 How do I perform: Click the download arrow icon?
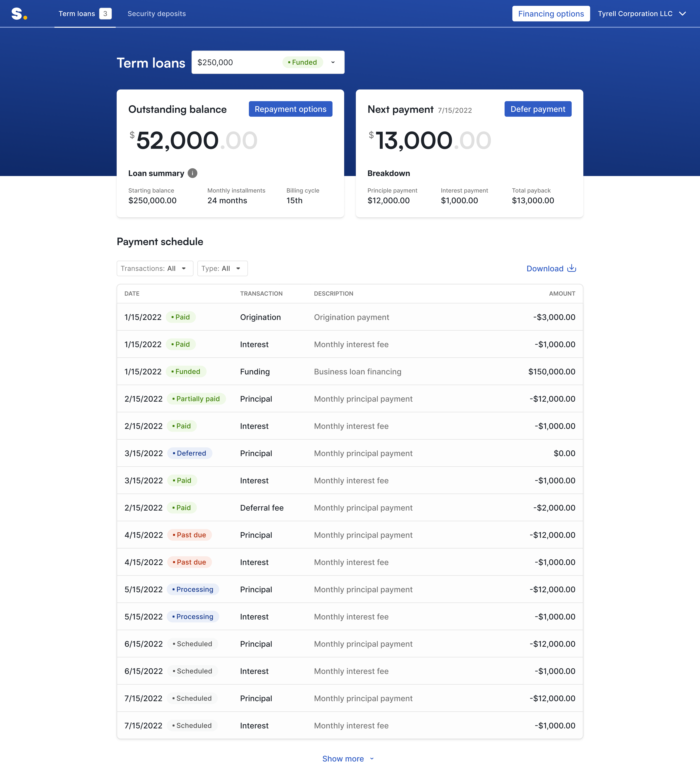pos(572,268)
